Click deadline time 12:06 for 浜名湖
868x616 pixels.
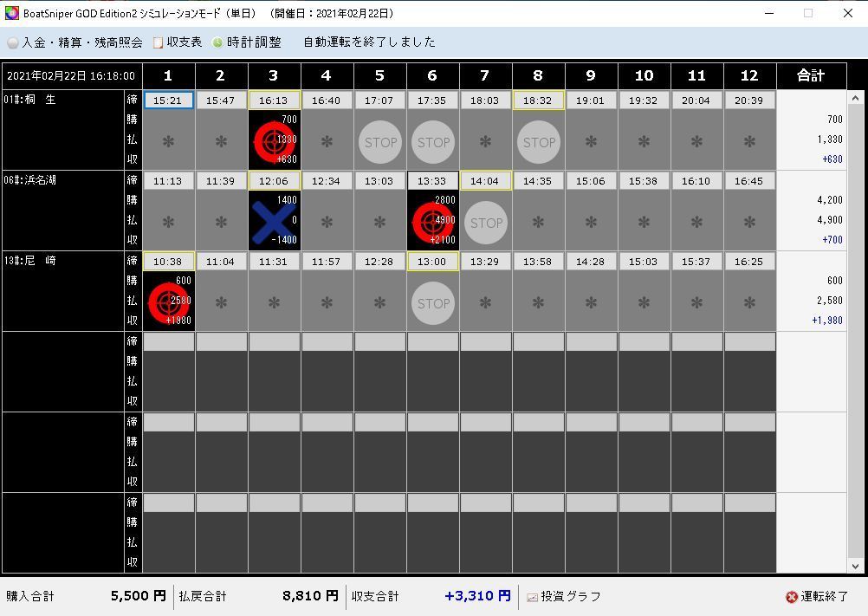click(x=274, y=181)
